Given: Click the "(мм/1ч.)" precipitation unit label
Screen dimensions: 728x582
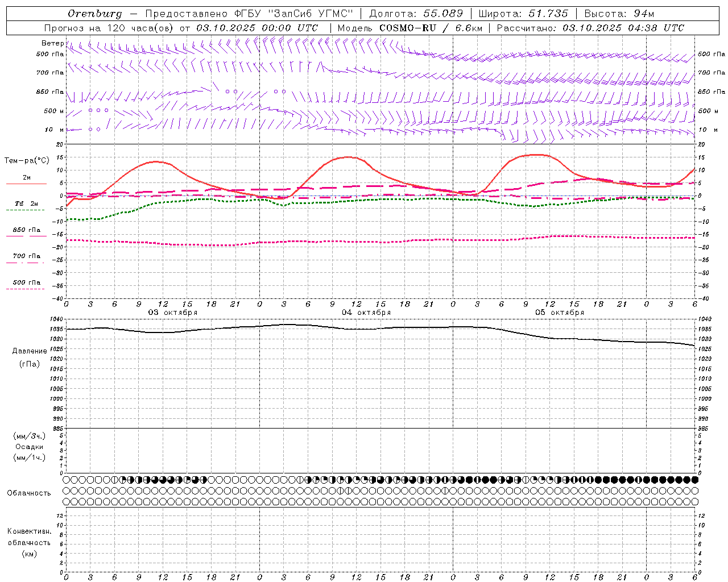Looking at the screenshot, I should coord(30,458).
